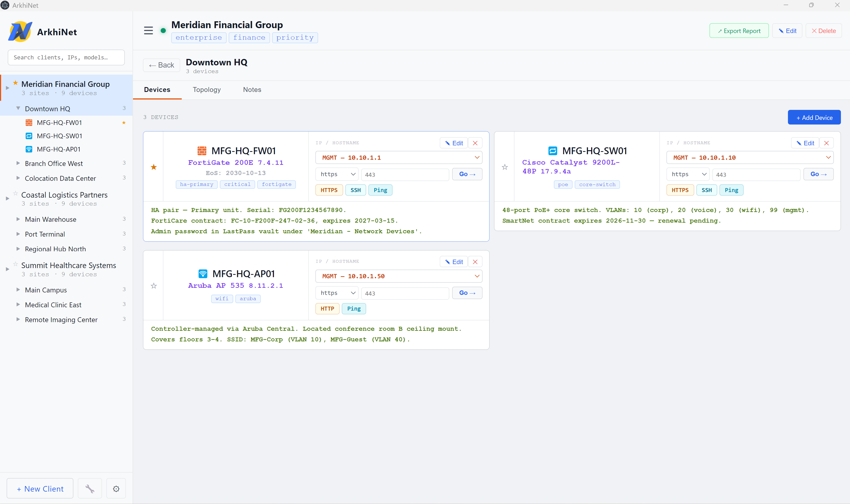Open HTTP on MFG-HQ-AP01
The width and height of the screenshot is (850, 504).
pos(327,309)
